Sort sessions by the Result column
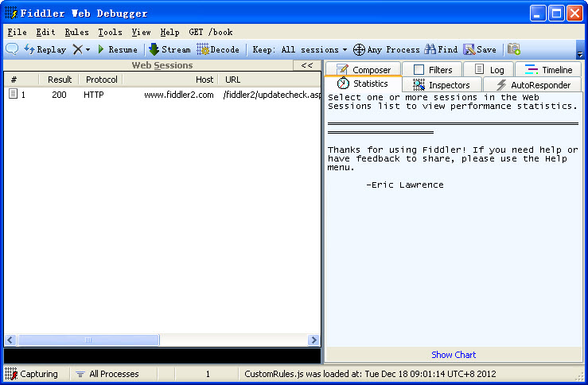 (x=59, y=80)
